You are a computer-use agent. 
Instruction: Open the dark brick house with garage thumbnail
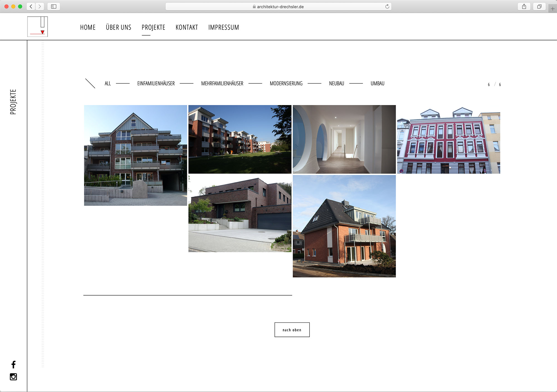tap(240, 213)
